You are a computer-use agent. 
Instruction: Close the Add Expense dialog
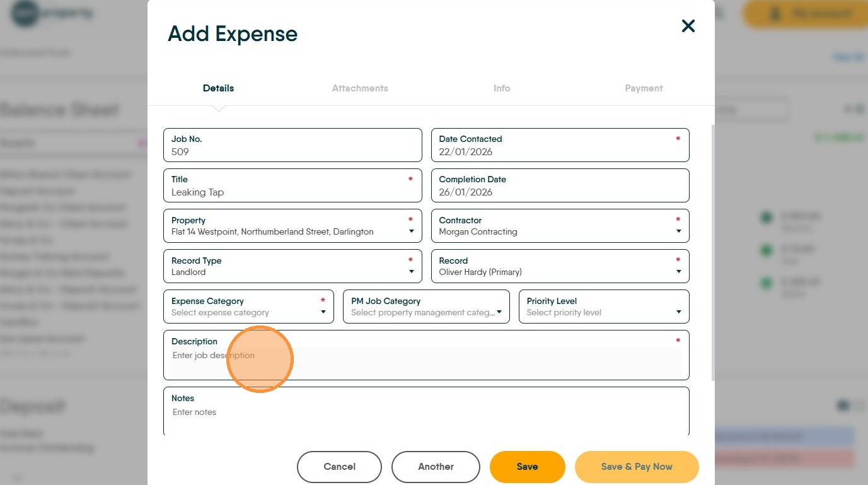(x=688, y=26)
